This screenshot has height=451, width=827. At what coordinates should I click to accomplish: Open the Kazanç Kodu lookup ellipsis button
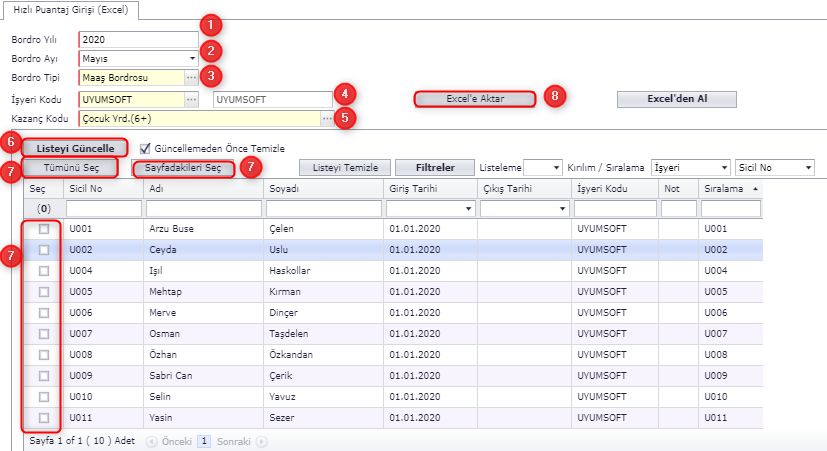[326, 118]
